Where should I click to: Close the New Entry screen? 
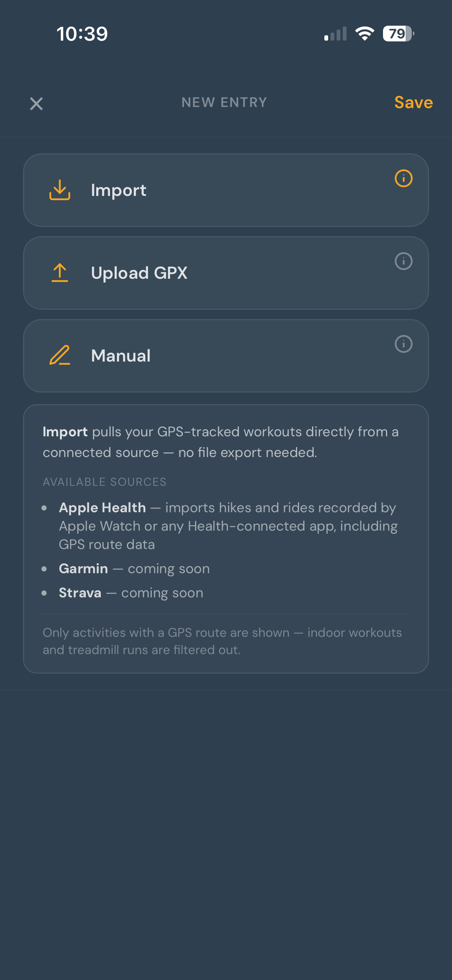[x=36, y=104]
